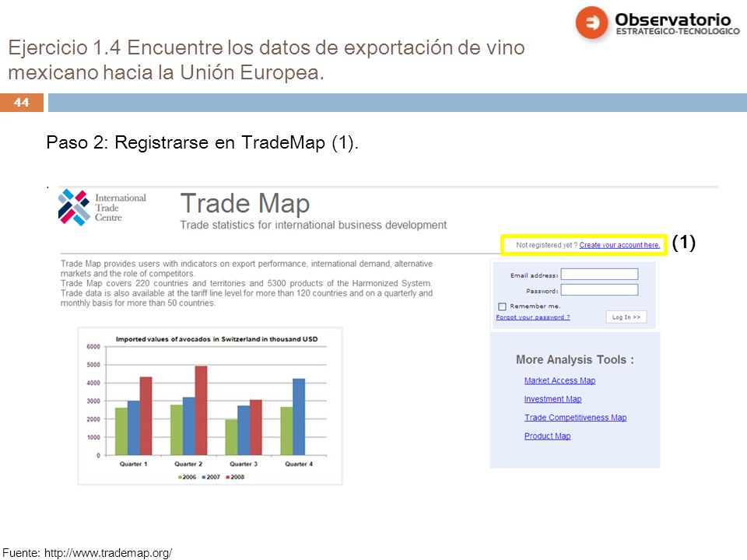Click the chart title about avocados in Switzerland
The width and height of the screenshot is (747, 560).
tap(216, 339)
